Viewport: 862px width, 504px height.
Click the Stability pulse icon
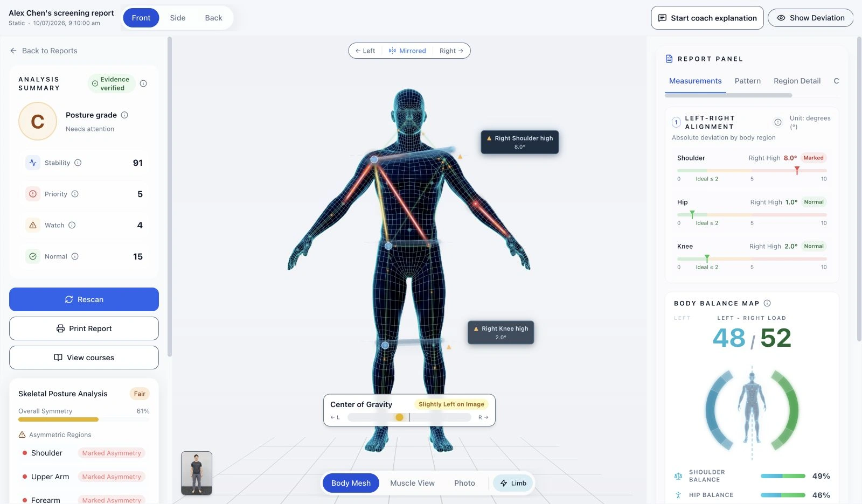[x=33, y=163]
